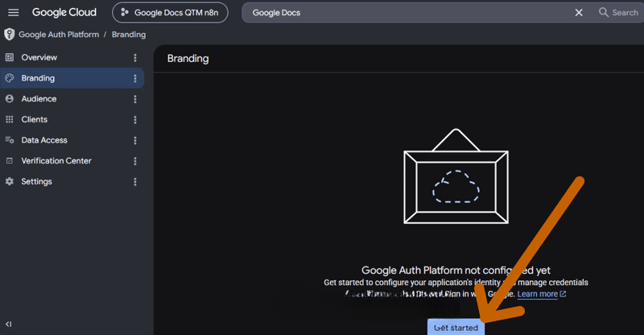Select Branding in the breadcrumb
644x335 pixels.
(129, 35)
